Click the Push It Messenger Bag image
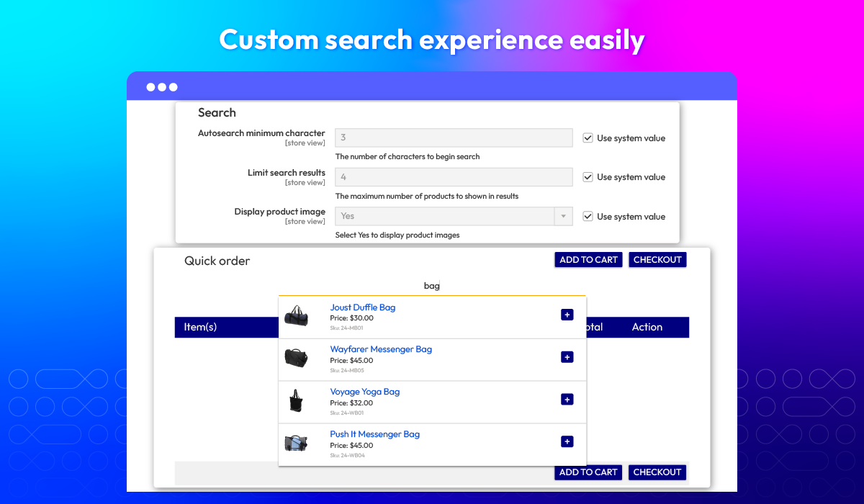 coord(297,443)
